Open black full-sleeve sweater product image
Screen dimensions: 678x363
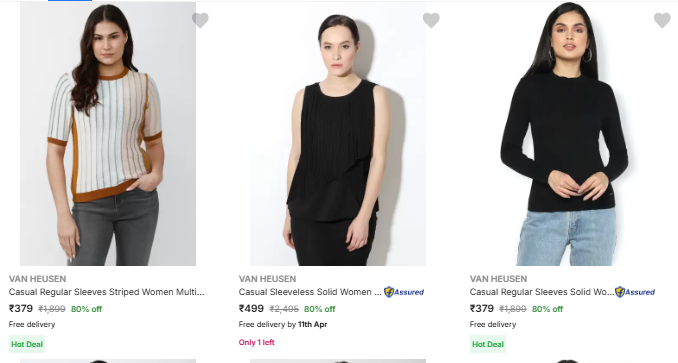tap(569, 134)
